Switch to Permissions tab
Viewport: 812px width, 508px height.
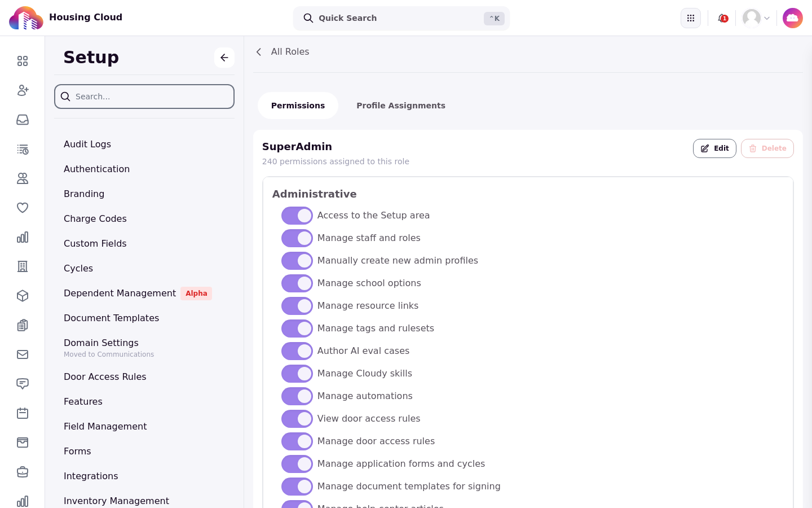coord(298,106)
